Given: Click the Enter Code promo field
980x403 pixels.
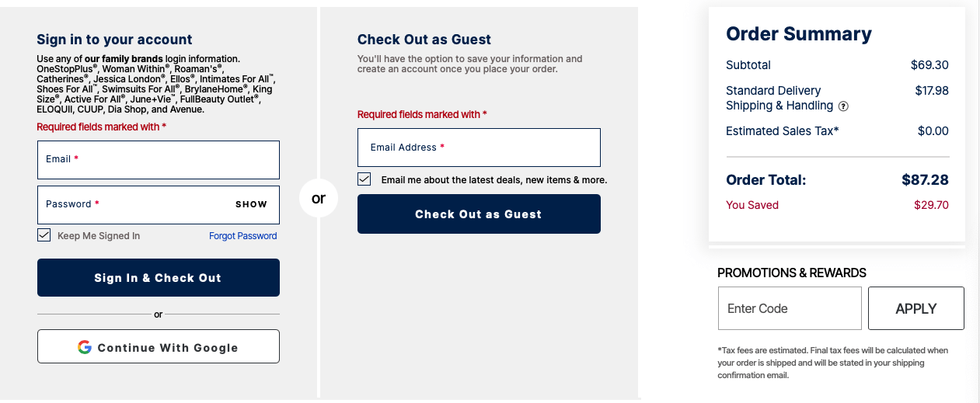Looking at the screenshot, I should pos(790,308).
